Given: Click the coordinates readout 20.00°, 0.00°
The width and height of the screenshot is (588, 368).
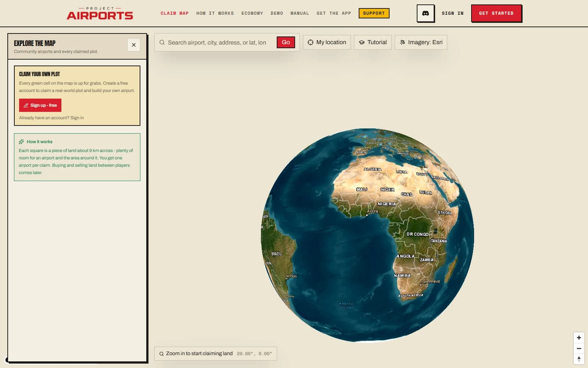Looking at the screenshot, I should click(254, 354).
